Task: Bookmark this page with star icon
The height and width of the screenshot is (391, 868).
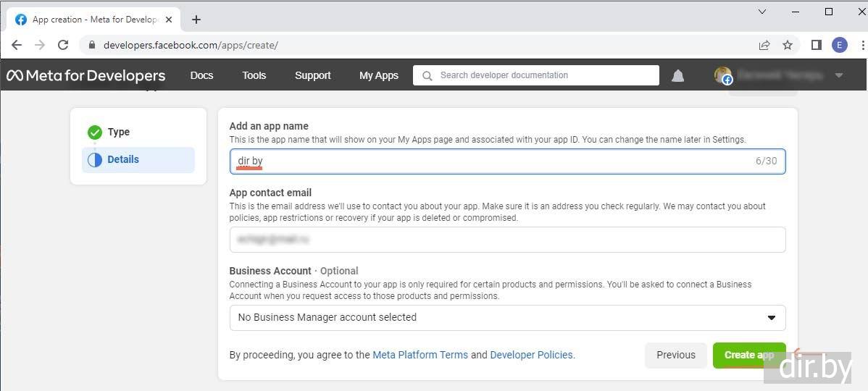Action: pyautogui.click(x=788, y=45)
